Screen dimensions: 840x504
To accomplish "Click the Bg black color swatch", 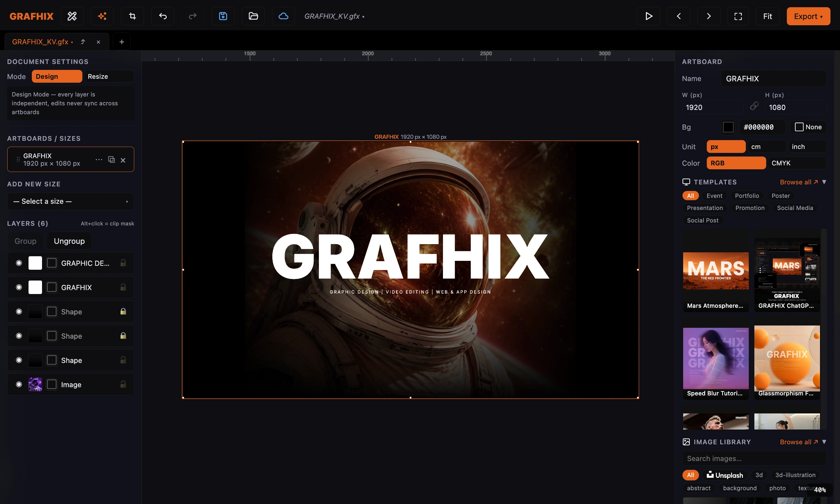I will (728, 127).
